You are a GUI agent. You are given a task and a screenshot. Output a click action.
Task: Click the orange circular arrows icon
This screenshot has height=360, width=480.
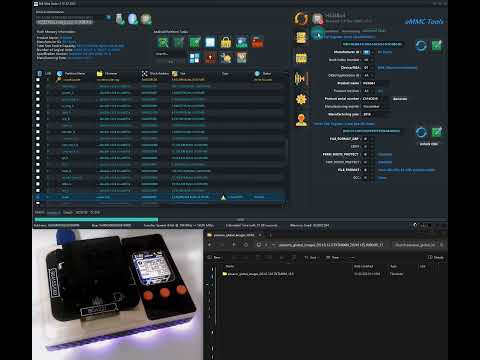[x=301, y=18]
